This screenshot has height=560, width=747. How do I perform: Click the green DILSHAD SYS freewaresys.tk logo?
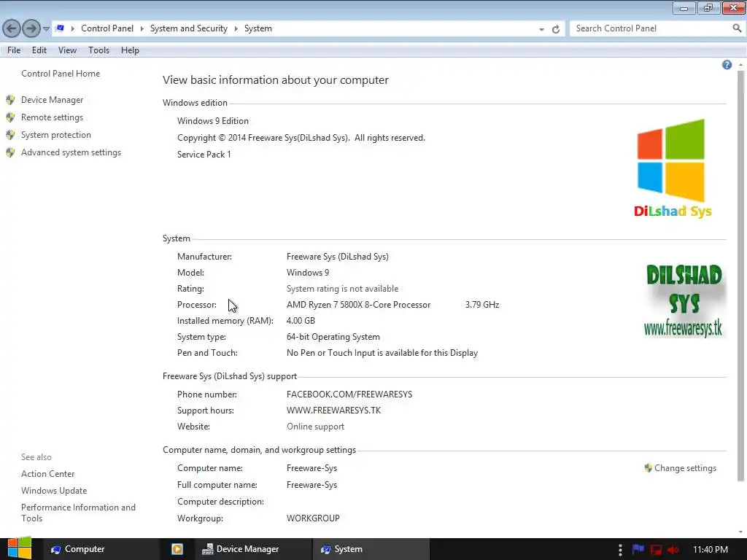[684, 301]
